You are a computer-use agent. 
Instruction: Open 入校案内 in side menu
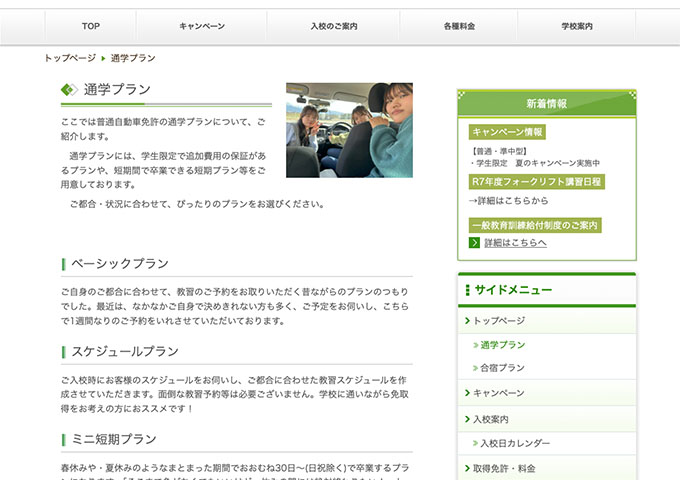(547, 419)
